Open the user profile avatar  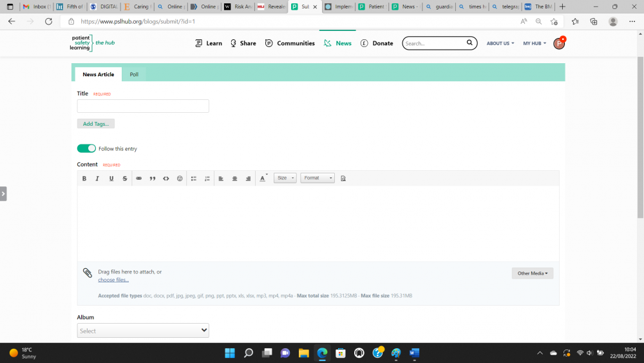tap(559, 43)
